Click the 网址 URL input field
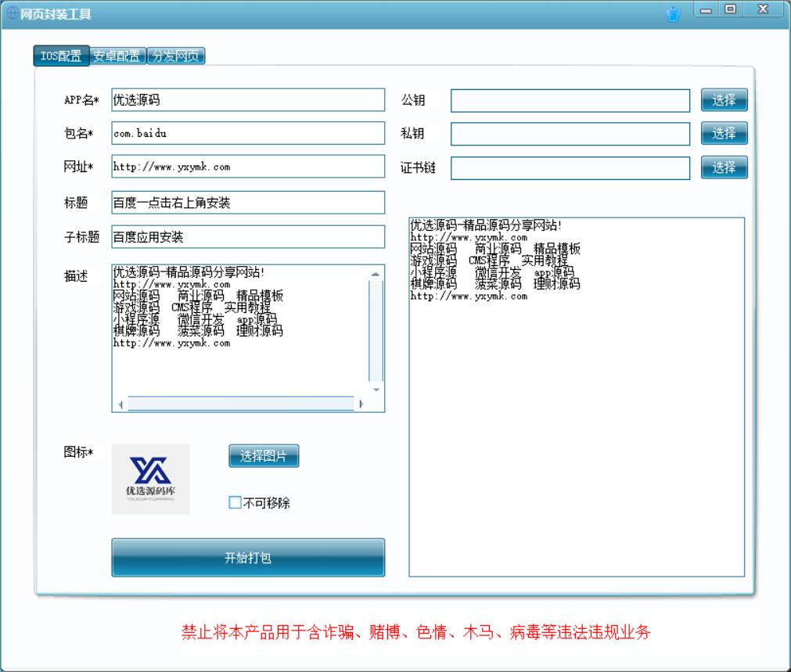The height and width of the screenshot is (672, 791). [x=248, y=167]
